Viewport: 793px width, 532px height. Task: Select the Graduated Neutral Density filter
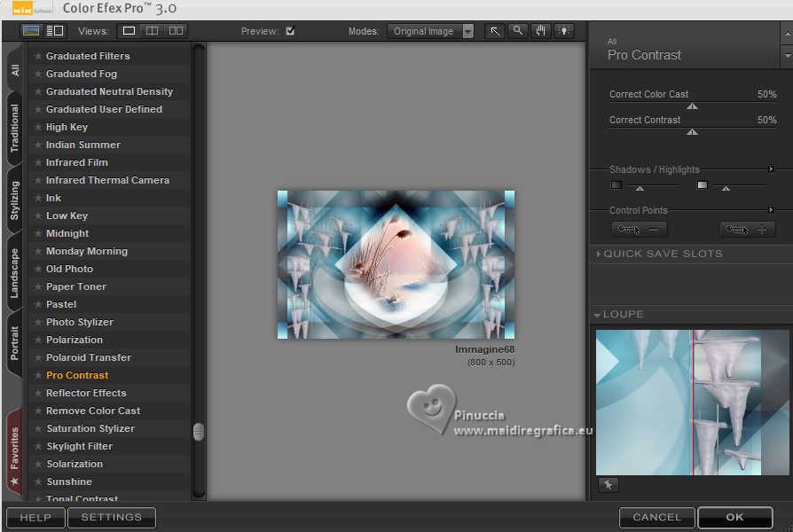click(109, 91)
